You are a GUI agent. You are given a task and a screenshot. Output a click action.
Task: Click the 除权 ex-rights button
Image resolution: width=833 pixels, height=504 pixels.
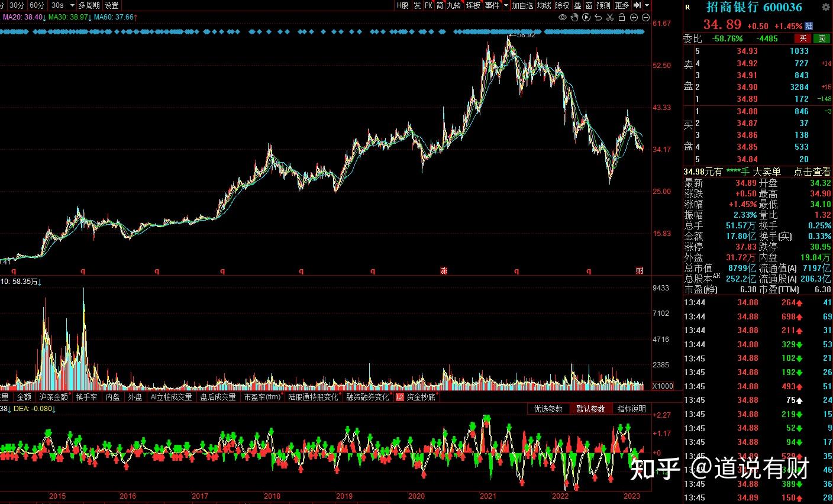coord(563,5)
